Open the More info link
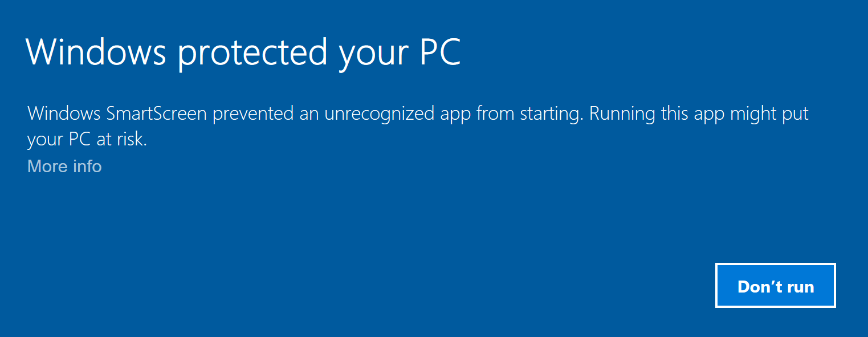868x337 pixels. 64,167
